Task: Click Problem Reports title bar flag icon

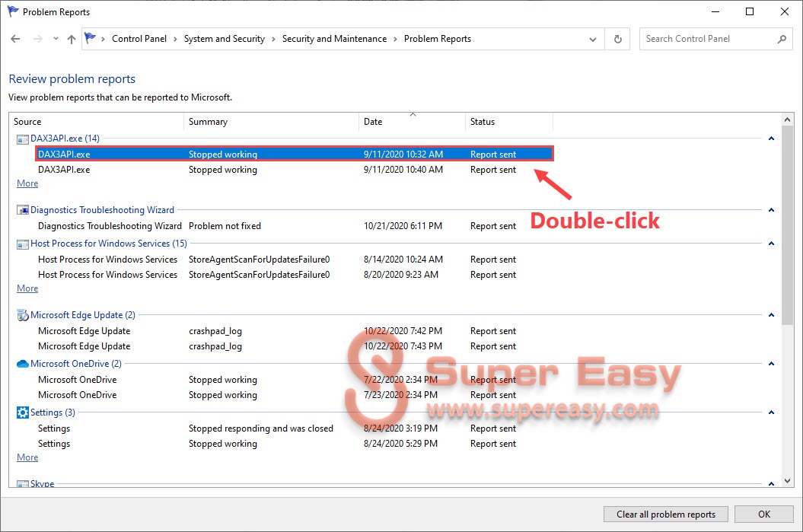Action: pyautogui.click(x=13, y=11)
